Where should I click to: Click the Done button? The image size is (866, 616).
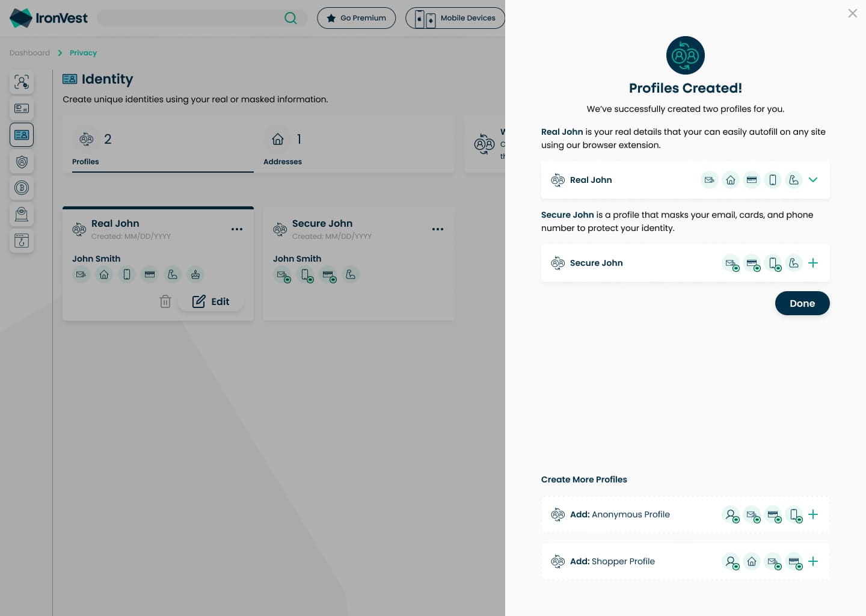[802, 303]
